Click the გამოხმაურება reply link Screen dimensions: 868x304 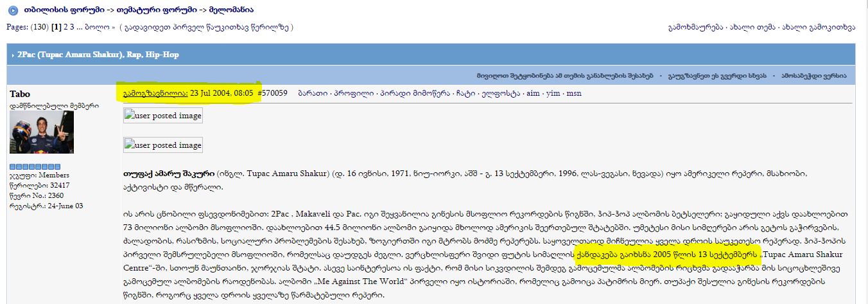[697, 28]
